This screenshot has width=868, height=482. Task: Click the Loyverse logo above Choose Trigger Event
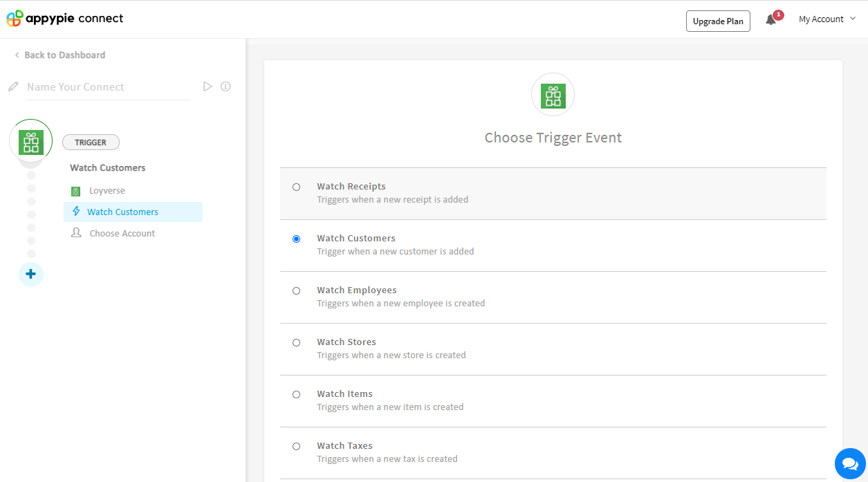[553, 95]
